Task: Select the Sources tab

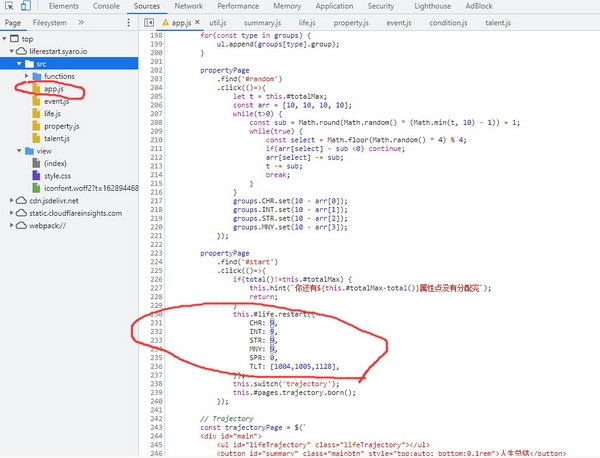Action: point(147,6)
